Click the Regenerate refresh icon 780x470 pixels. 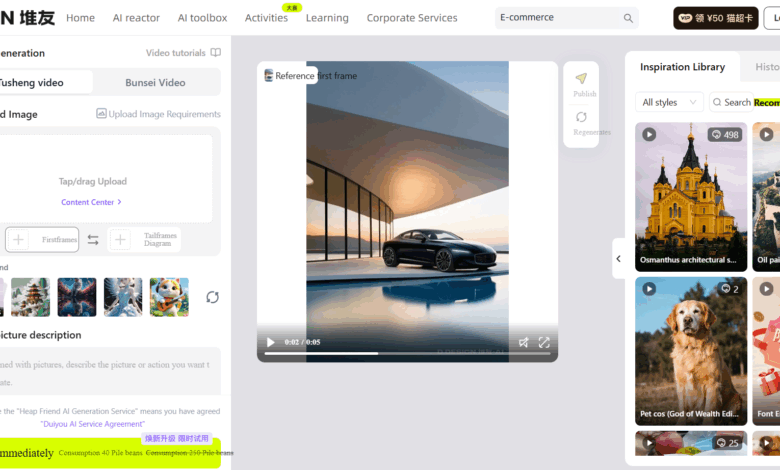(x=581, y=118)
